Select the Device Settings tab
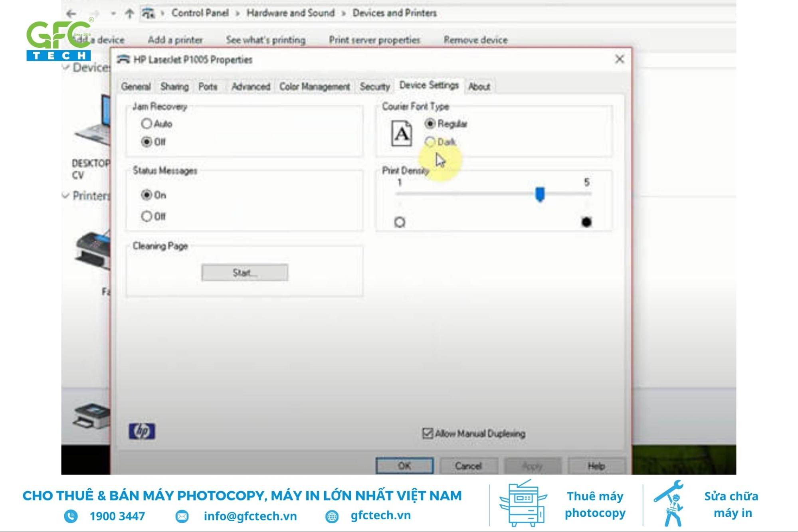 [x=429, y=85]
